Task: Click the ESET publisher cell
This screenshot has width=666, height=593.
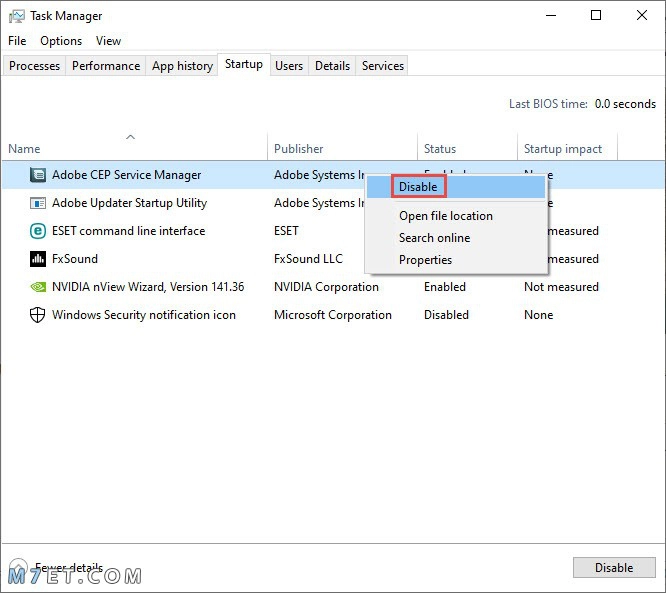Action: coord(286,231)
